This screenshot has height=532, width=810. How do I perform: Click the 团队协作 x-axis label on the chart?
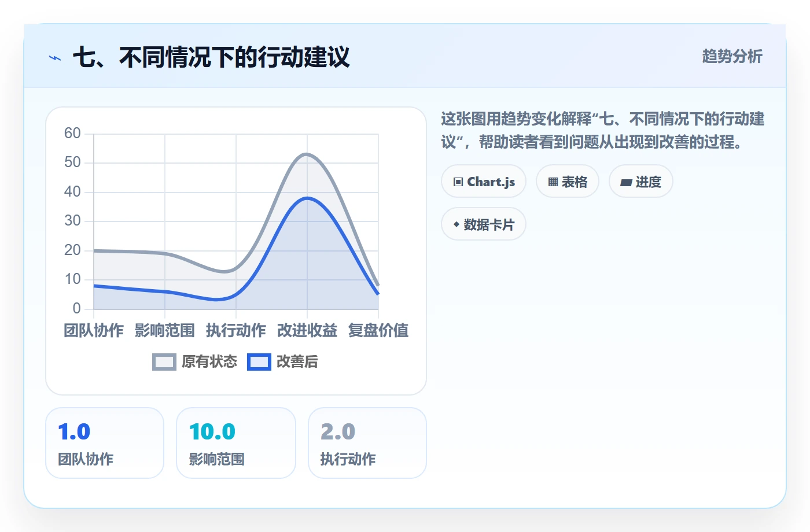click(x=94, y=331)
